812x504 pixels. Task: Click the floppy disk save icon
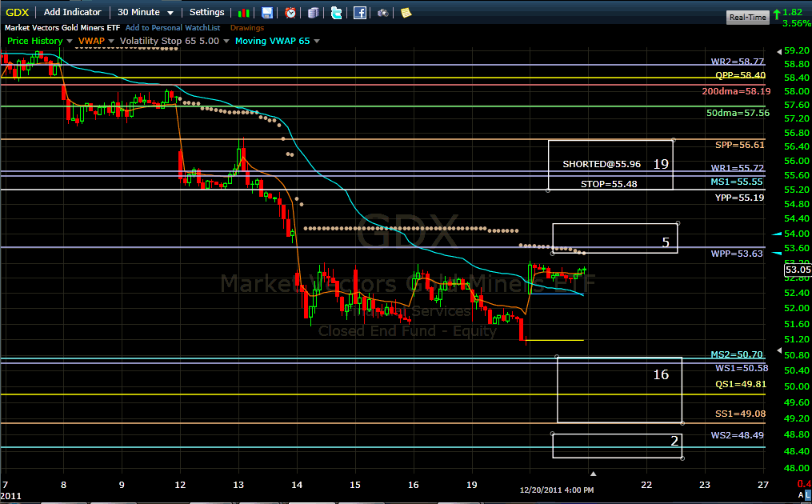pyautogui.click(x=266, y=13)
